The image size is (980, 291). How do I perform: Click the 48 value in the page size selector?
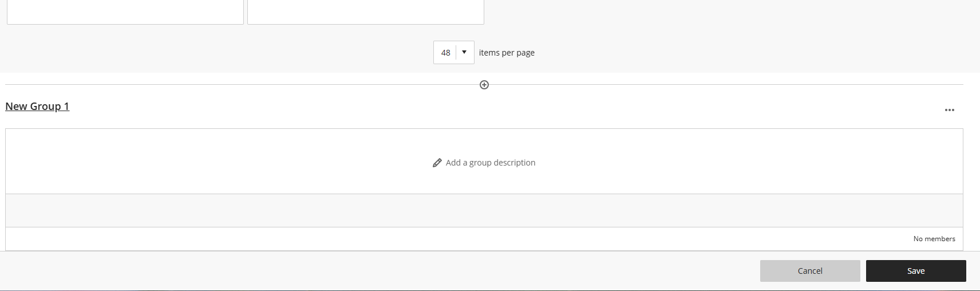click(x=445, y=53)
